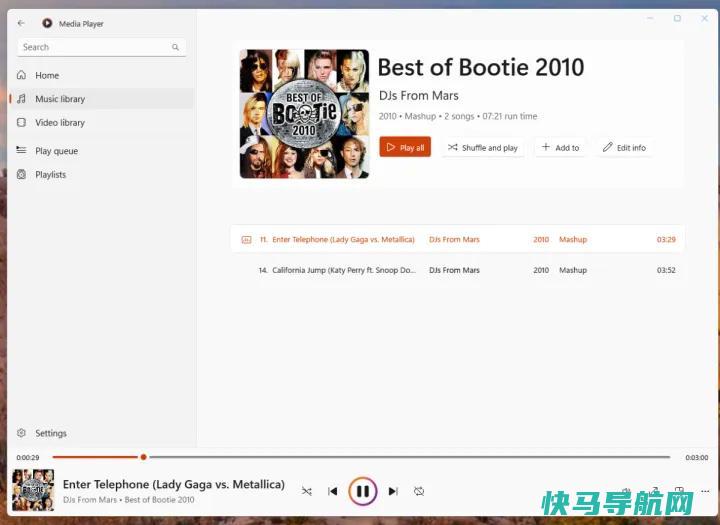Click the Play queue list icon
Image resolution: width=720 pixels, height=525 pixels.
[x=21, y=150]
